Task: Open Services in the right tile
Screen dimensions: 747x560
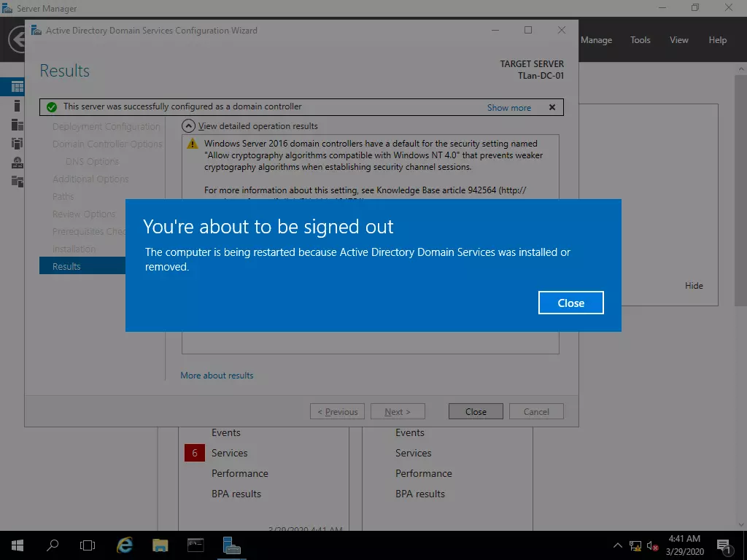Action: 414,453
